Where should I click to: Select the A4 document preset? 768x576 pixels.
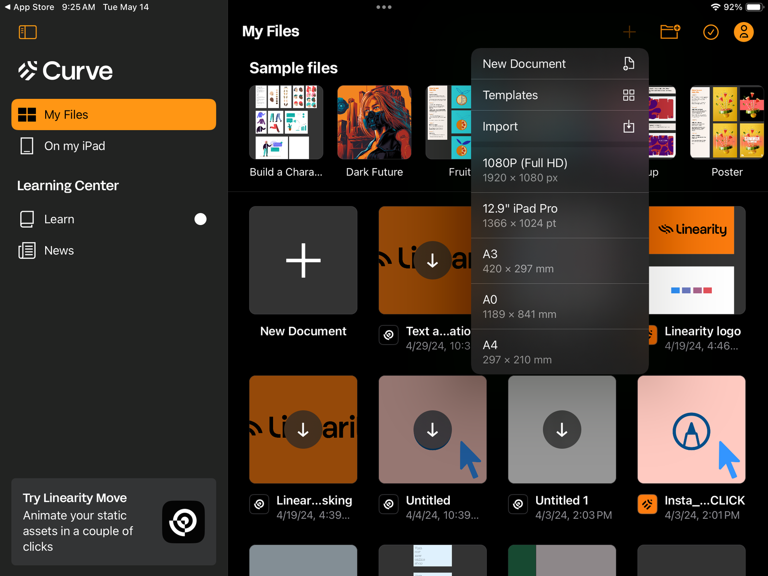(560, 352)
